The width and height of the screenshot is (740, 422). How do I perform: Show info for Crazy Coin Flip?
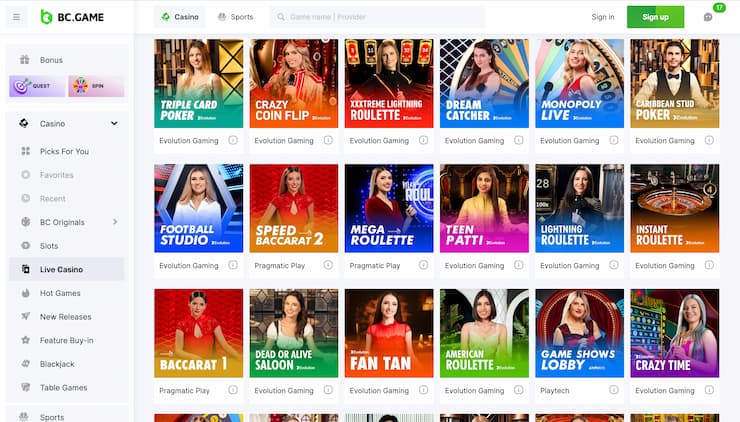pyautogui.click(x=328, y=140)
